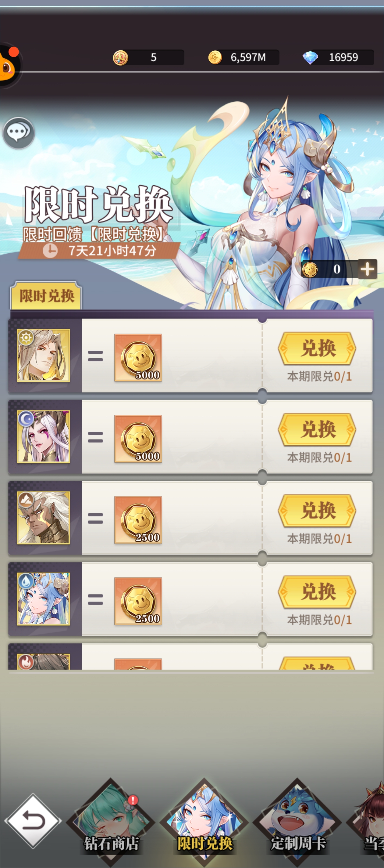
Task: Select the moon-element white-haired hero portrait
Action: 43,437
